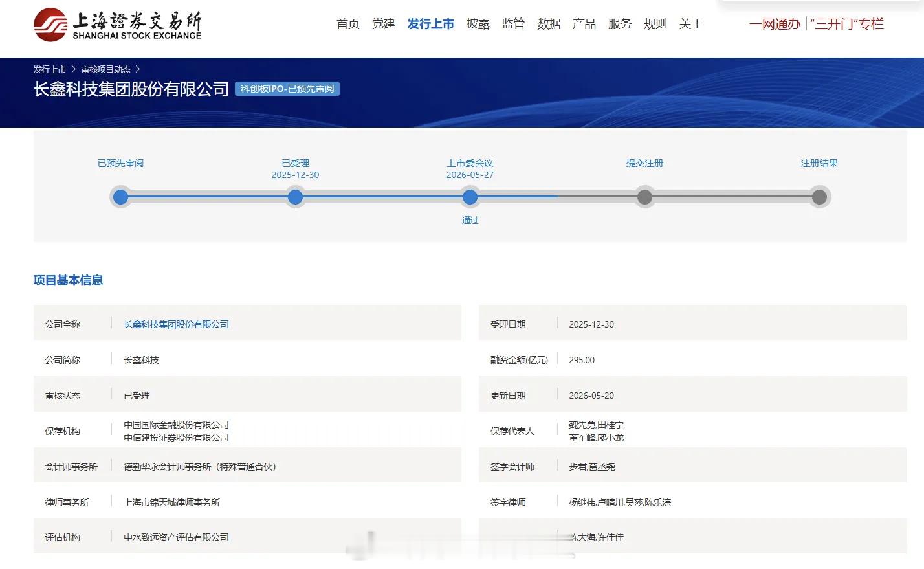The height and width of the screenshot is (569, 924).
Task: Click the 注册结果 stage label
Action: click(820, 163)
